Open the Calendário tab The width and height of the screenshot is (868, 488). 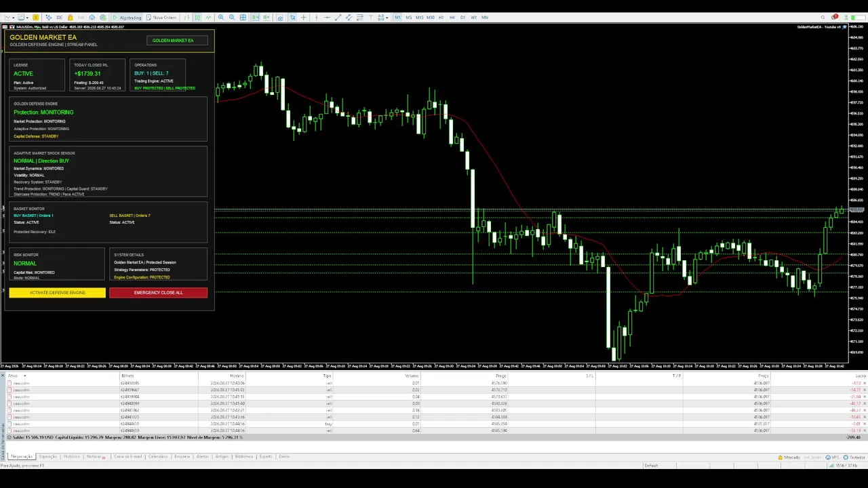[158, 456]
